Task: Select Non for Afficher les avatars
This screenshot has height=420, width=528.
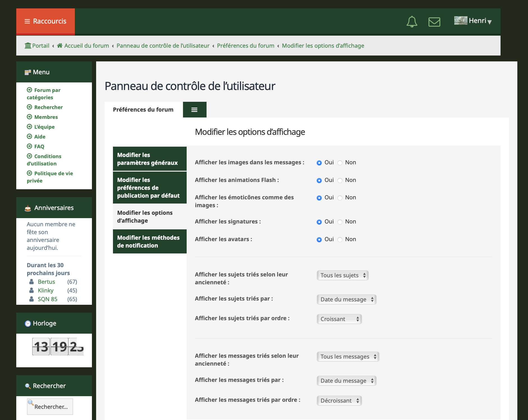Action: pos(340,240)
